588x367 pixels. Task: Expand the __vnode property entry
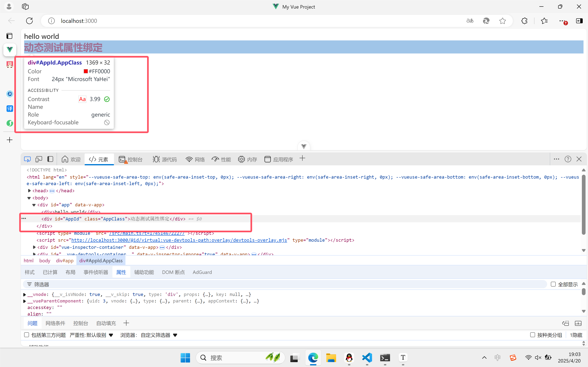(x=25, y=294)
